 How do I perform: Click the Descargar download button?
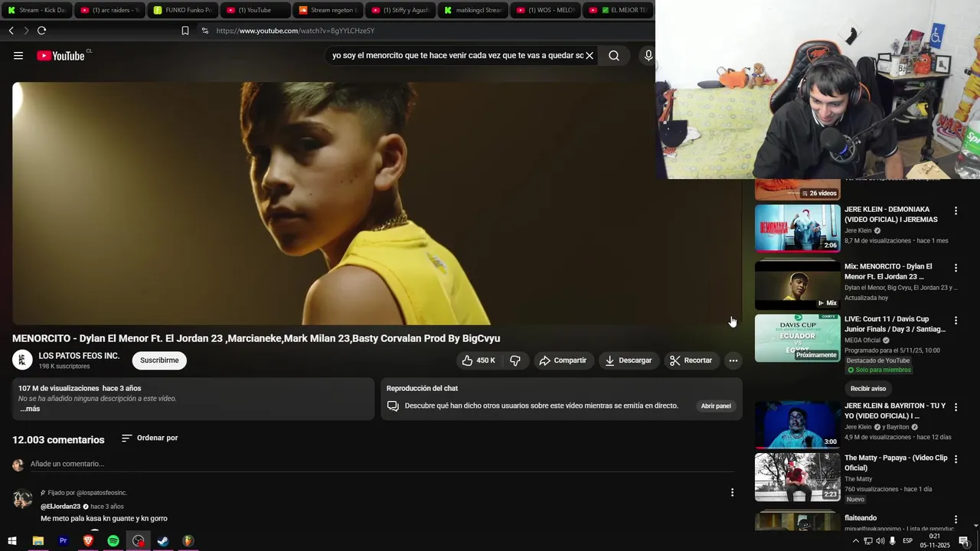pos(629,360)
